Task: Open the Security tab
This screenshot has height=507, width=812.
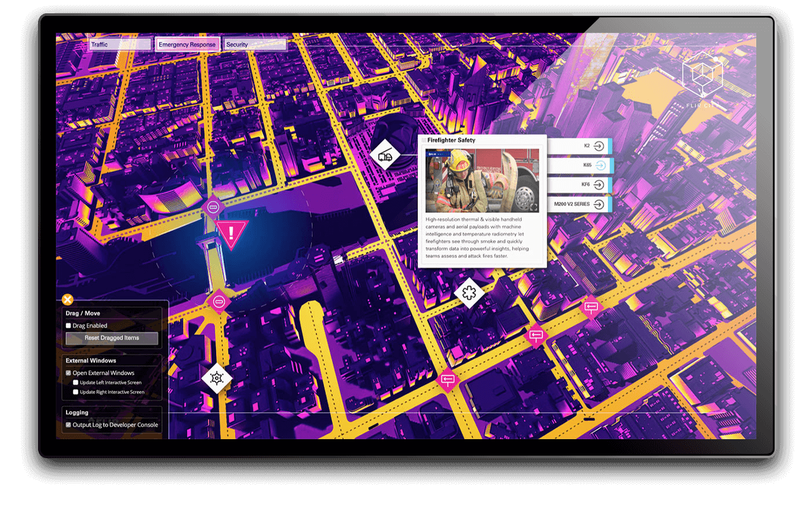Action: point(254,44)
